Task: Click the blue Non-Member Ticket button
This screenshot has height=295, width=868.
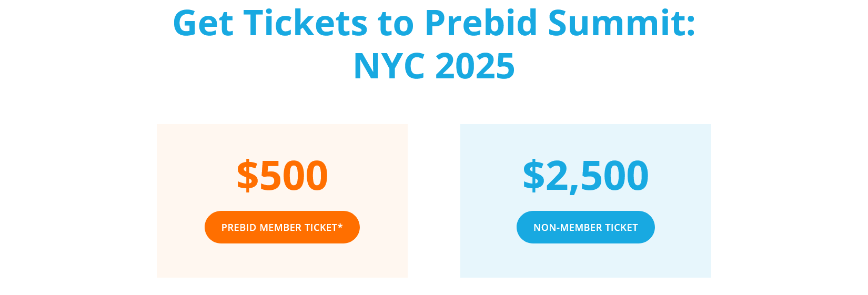Action: (x=586, y=227)
